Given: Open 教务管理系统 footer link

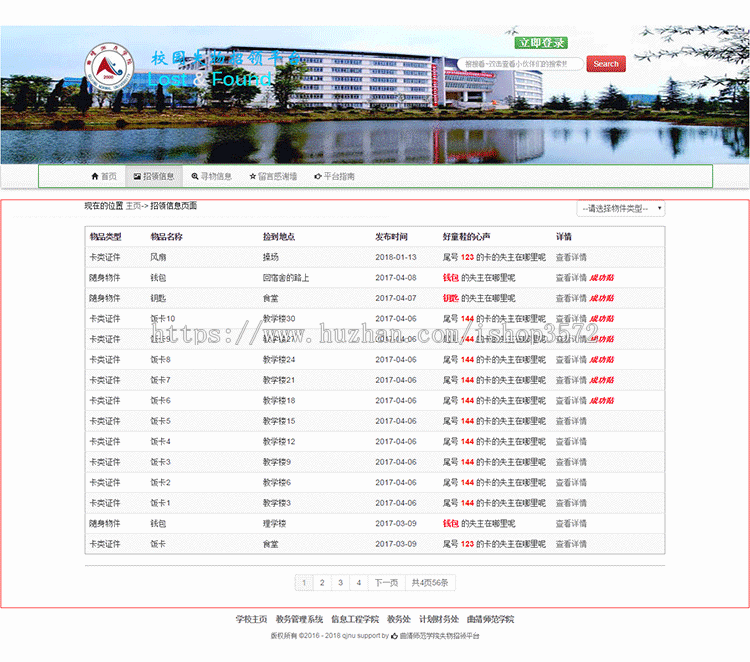Looking at the screenshot, I should [x=299, y=619].
